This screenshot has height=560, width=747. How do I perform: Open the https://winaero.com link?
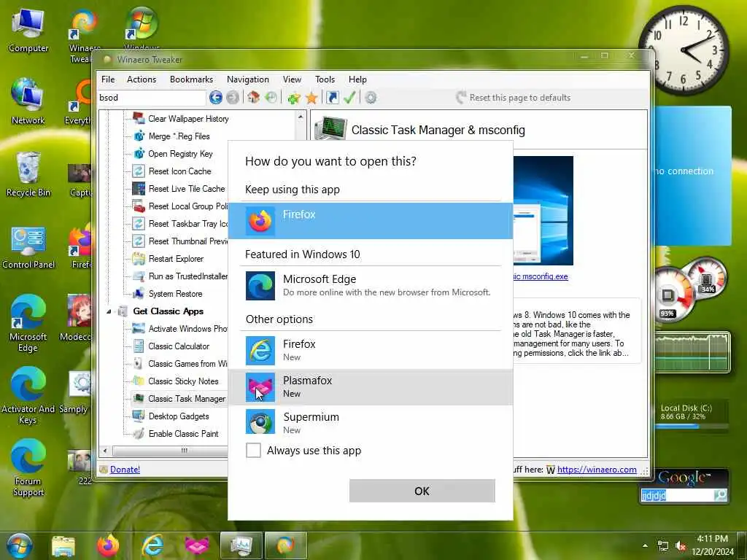pos(597,470)
